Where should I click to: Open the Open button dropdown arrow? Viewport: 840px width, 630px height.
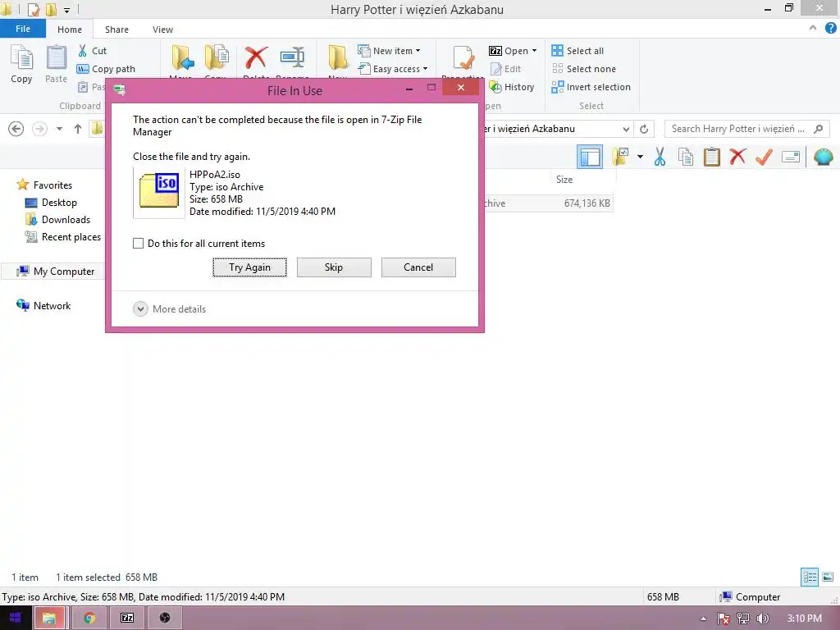pyautogui.click(x=534, y=51)
